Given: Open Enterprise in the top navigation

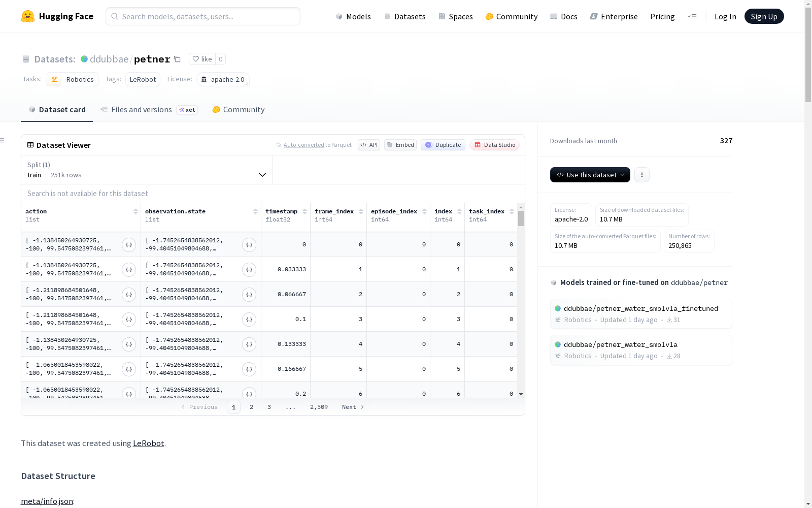Looking at the screenshot, I should coord(614,16).
